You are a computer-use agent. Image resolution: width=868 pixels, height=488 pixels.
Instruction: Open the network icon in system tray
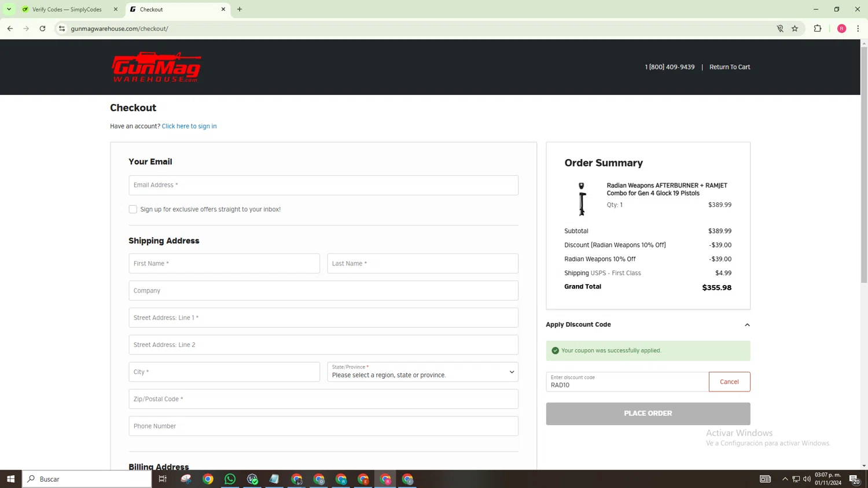click(796, 479)
